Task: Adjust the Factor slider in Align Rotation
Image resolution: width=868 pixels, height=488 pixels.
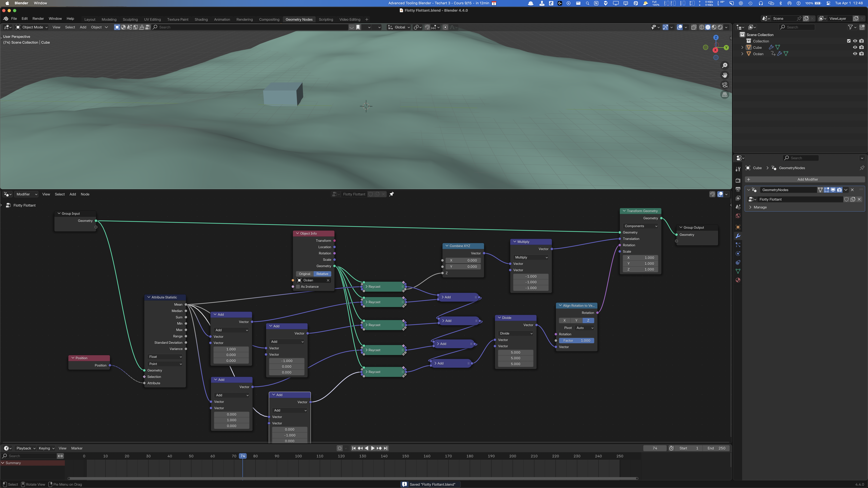Action: pyautogui.click(x=577, y=341)
